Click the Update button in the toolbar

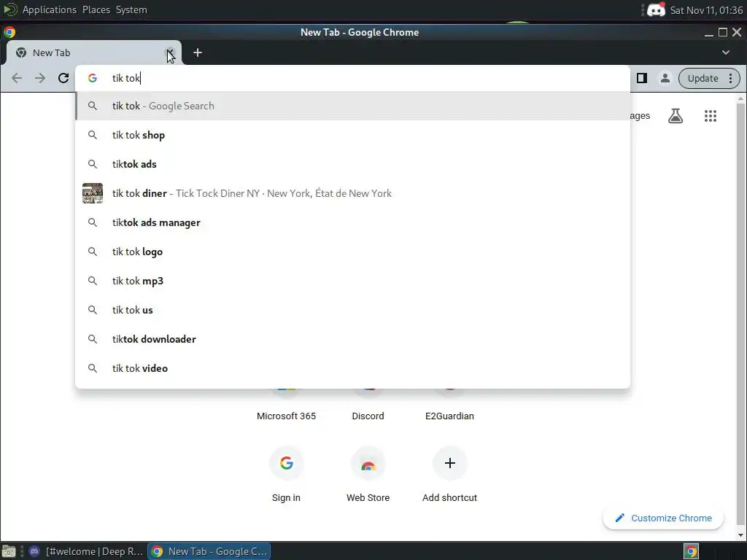point(703,79)
